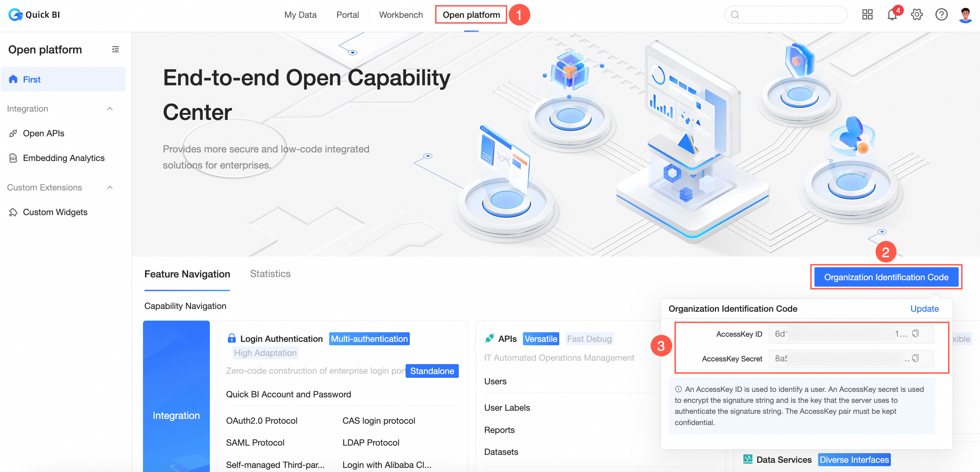Click the Quick BI logo
980x472 pixels.
point(34,15)
